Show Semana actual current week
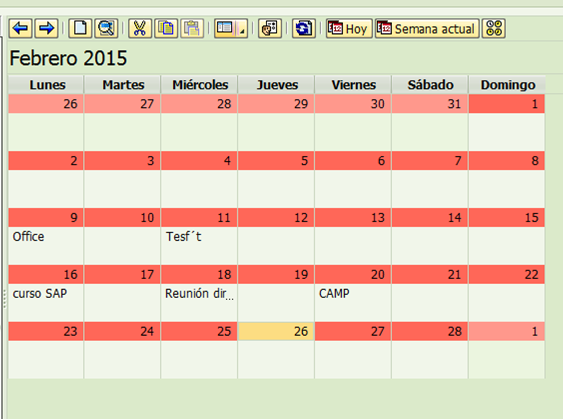The image size is (563, 419). pyautogui.click(x=427, y=28)
